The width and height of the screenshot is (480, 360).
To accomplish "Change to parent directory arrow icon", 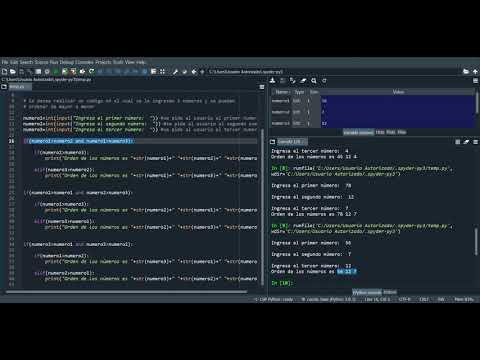I will 475,72.
